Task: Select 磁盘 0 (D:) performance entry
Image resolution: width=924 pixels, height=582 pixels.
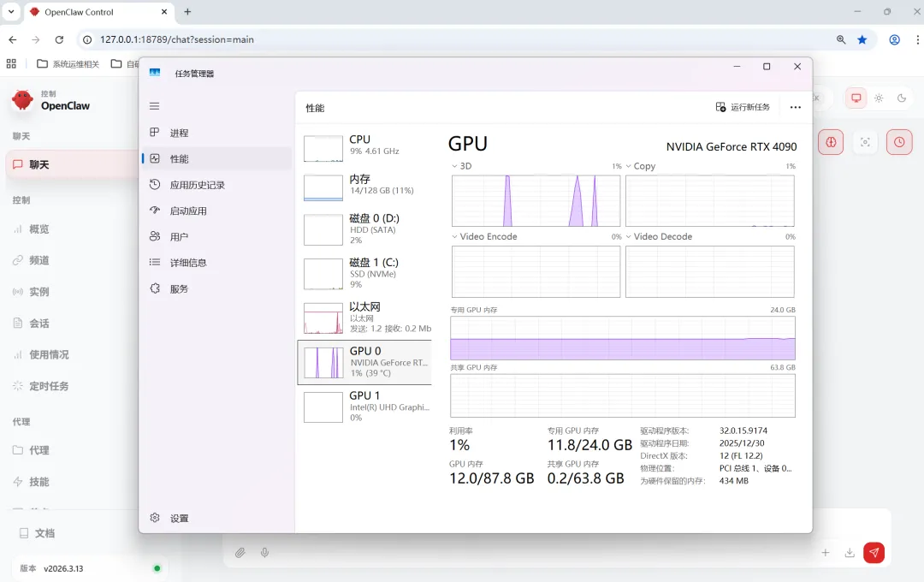Action: coord(364,229)
